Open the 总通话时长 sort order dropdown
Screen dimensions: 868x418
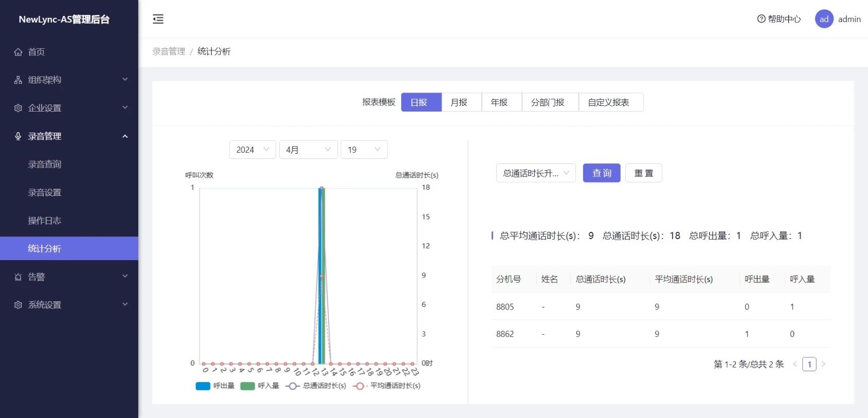coord(535,173)
